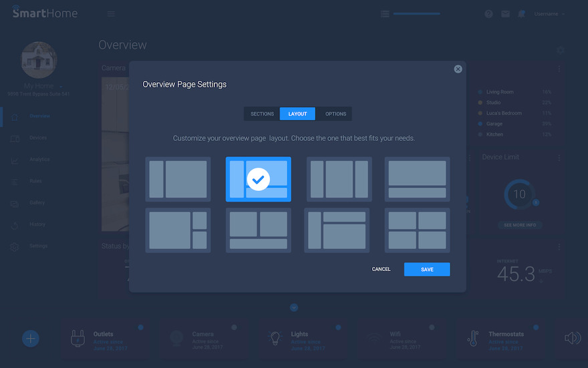Screen dimensions: 588x368
Task: Click the Analytics chart icon
Action: 15,160
